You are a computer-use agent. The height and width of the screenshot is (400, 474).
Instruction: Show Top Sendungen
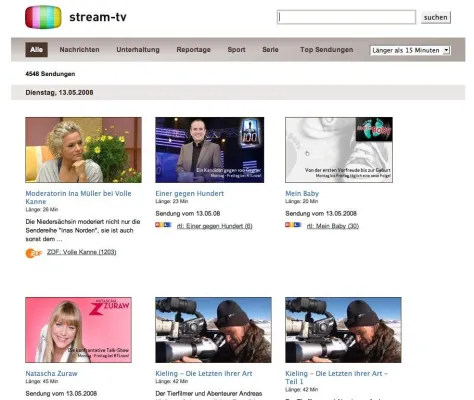(327, 50)
